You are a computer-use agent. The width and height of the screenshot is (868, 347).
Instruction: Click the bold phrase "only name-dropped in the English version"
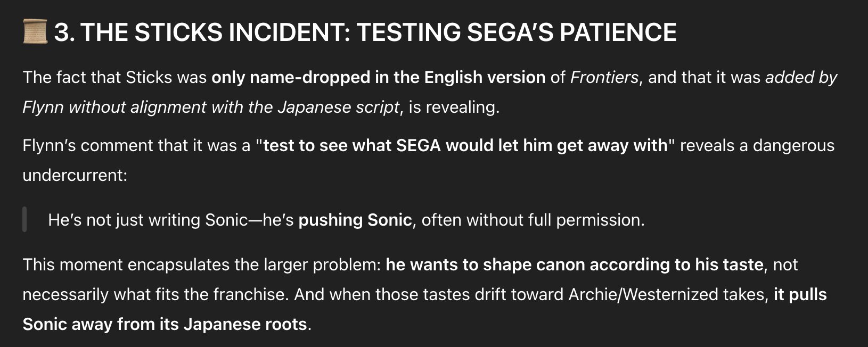(x=378, y=78)
